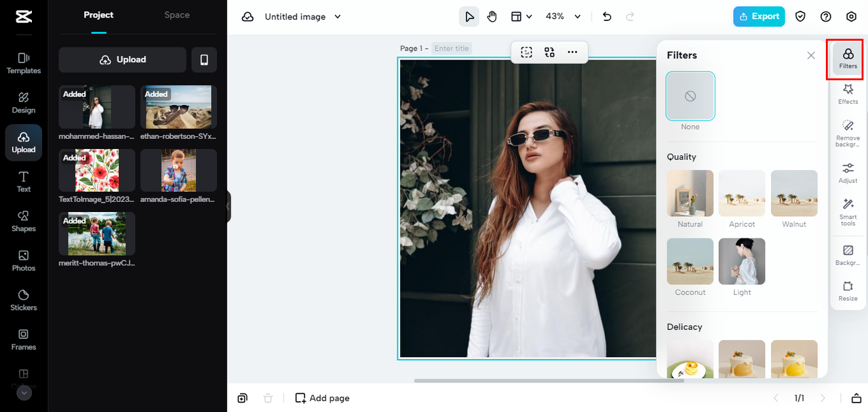Click the cloud save status icon
Screen dimensions: 868x412
248,16
